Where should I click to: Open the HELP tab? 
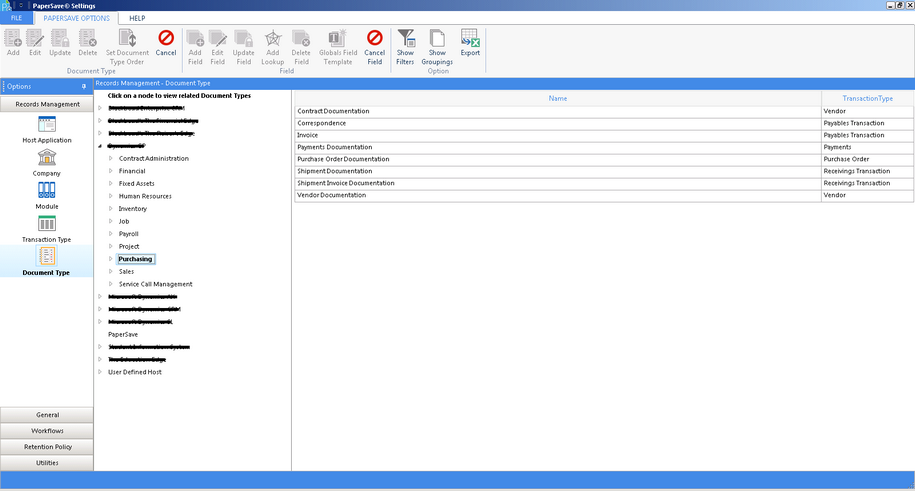(137, 18)
